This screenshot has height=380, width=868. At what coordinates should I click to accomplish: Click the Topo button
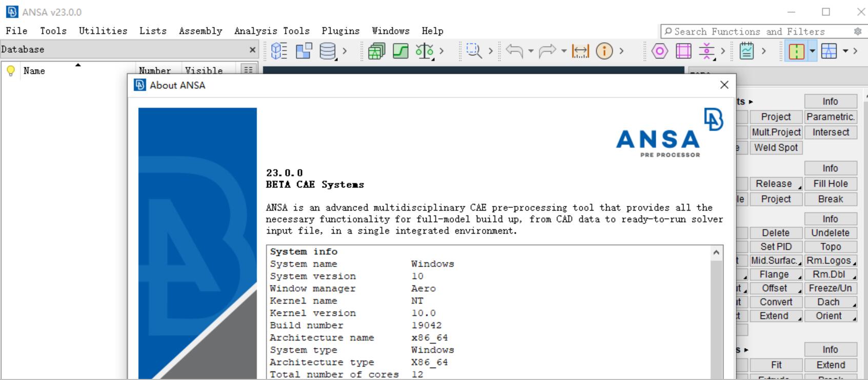click(831, 246)
